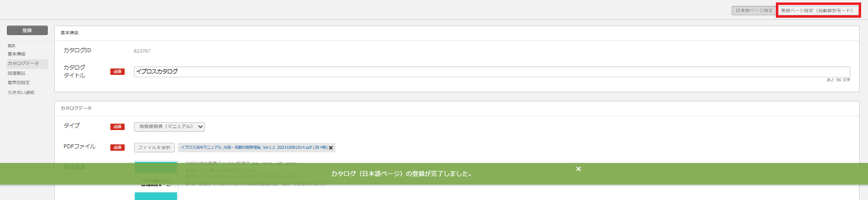Go to 引き合い通知 in the sidebar
868x200 pixels.
coord(21,93)
